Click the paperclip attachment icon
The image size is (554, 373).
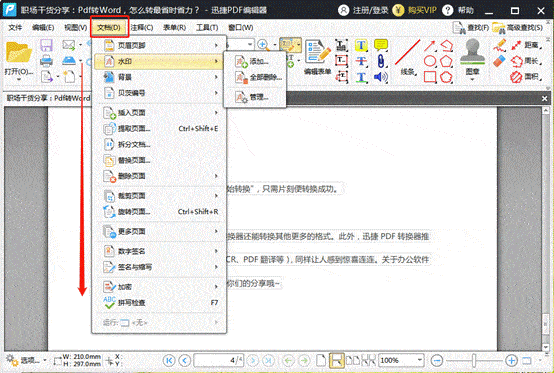381,61
